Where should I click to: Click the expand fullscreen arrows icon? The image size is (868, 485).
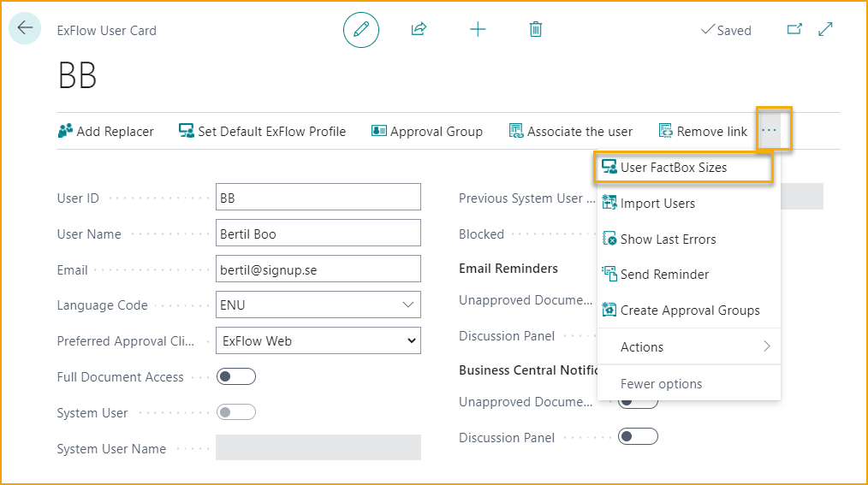[826, 30]
